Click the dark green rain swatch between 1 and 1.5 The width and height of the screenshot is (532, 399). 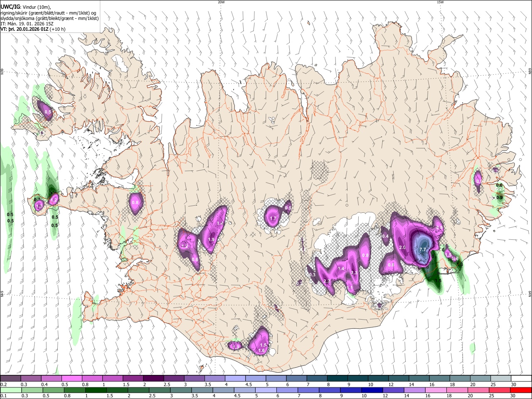tap(96, 390)
